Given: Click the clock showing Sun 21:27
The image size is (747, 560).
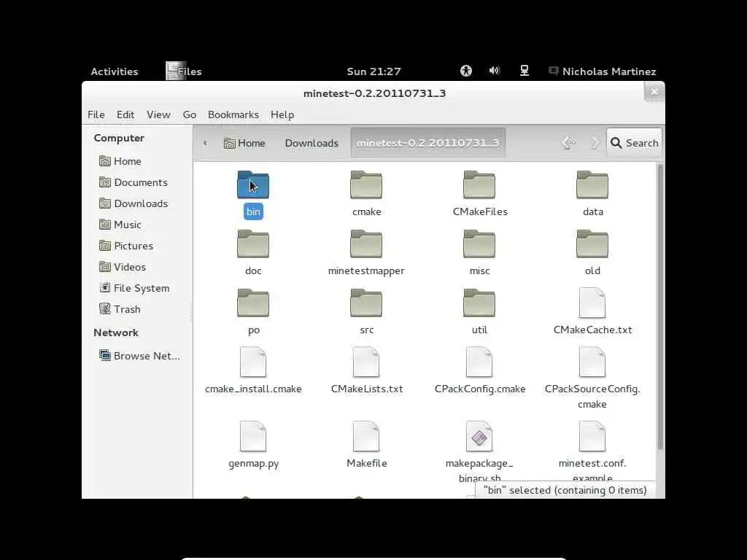Looking at the screenshot, I should point(373,71).
